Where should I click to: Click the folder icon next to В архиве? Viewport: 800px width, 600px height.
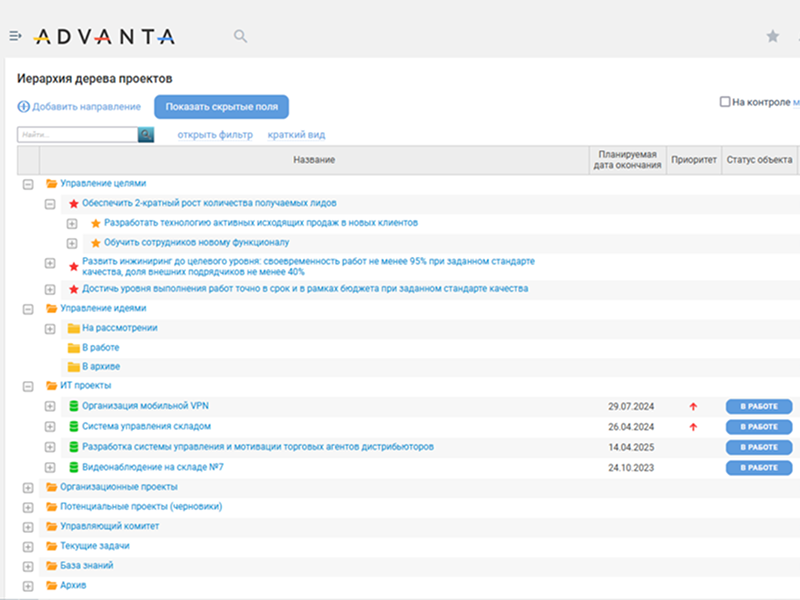click(x=73, y=367)
